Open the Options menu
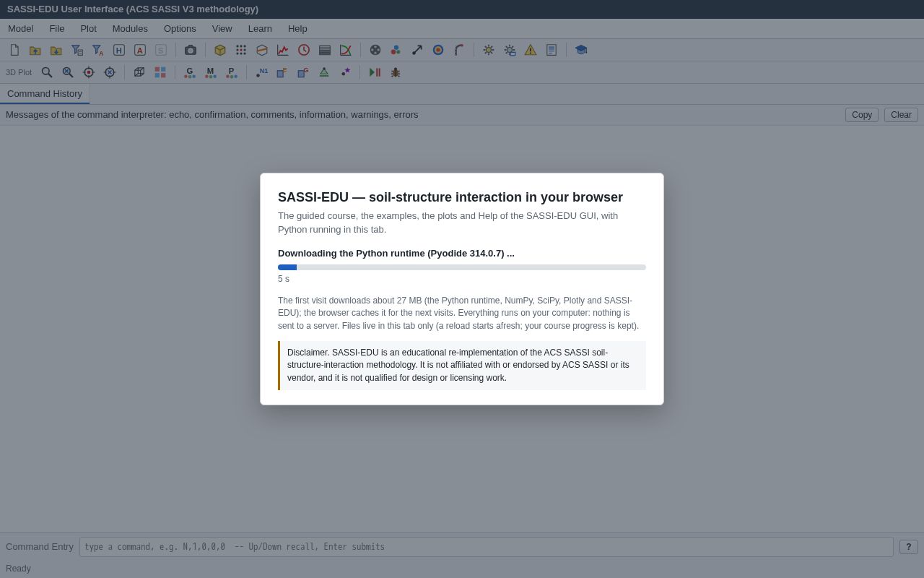924x578 pixels. click(180, 29)
